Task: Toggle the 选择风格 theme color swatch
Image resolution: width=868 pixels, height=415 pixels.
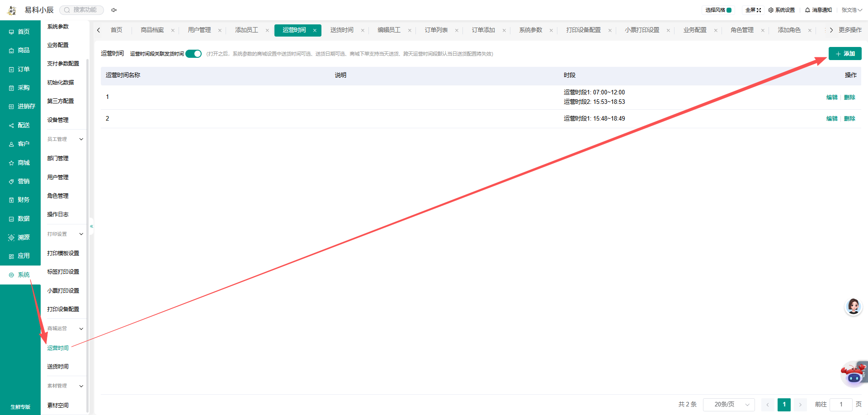Action: pos(729,10)
